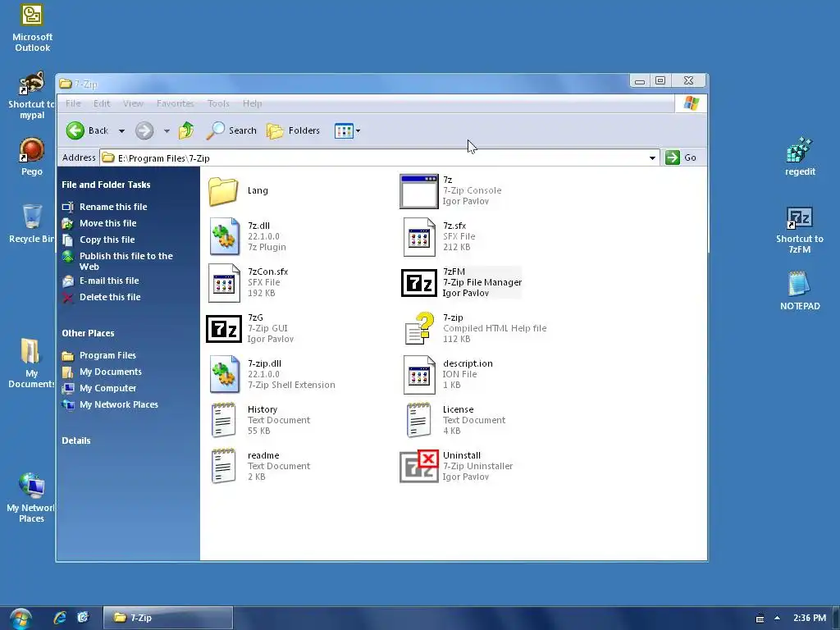The width and height of the screenshot is (840, 630).
Task: Click the Go button
Action: point(681,157)
